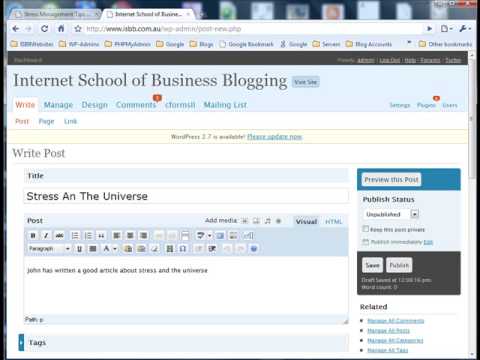
Task: Open the Blog Accounts bookmarks folder
Action: (369, 44)
